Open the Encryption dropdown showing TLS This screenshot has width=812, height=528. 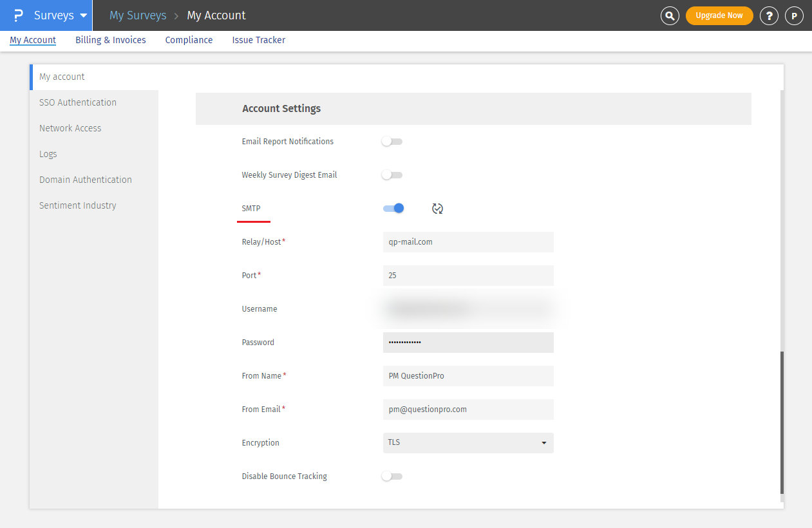[x=468, y=443]
